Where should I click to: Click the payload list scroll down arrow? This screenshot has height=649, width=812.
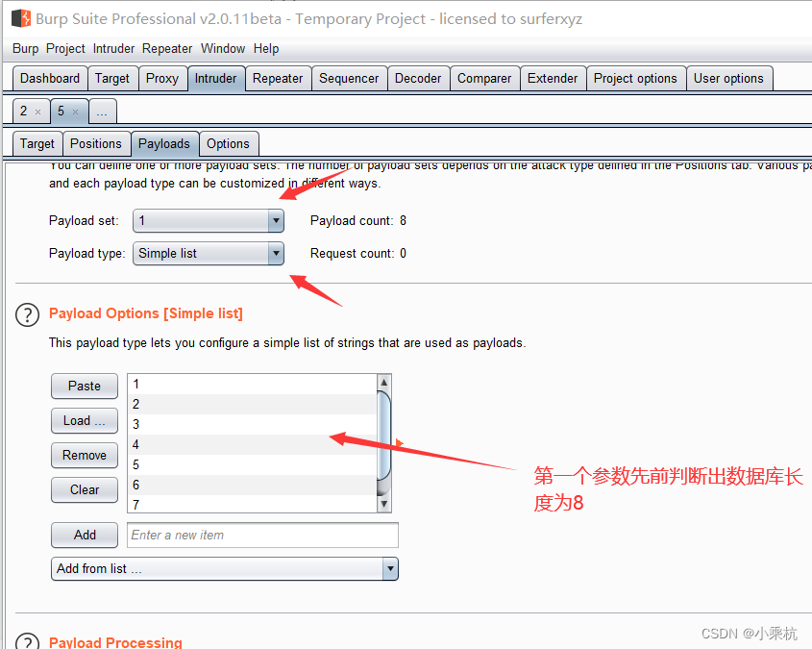[383, 504]
